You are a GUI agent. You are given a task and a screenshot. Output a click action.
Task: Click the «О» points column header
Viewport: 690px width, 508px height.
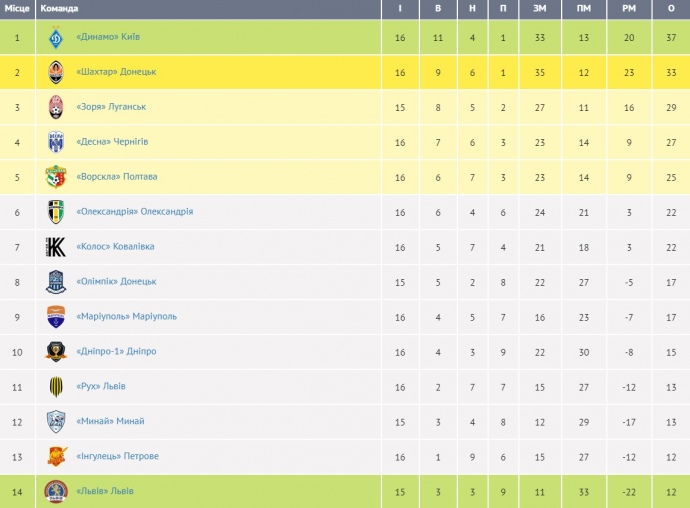(670, 8)
